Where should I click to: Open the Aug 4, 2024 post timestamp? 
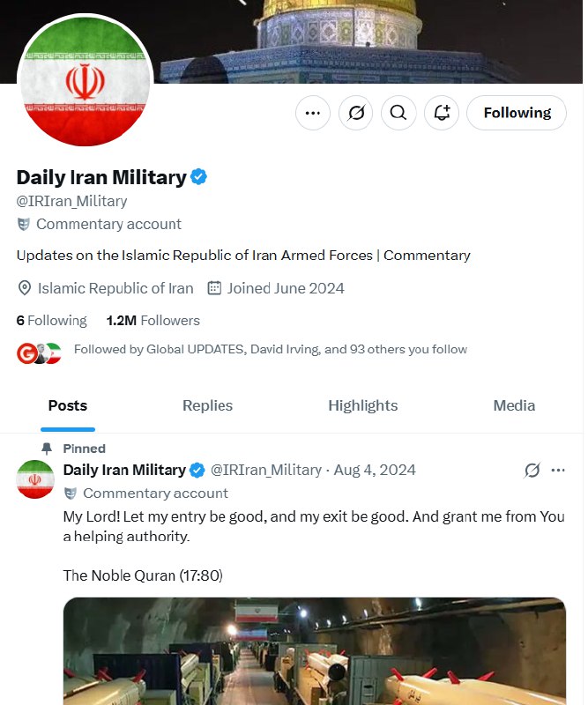click(x=375, y=470)
